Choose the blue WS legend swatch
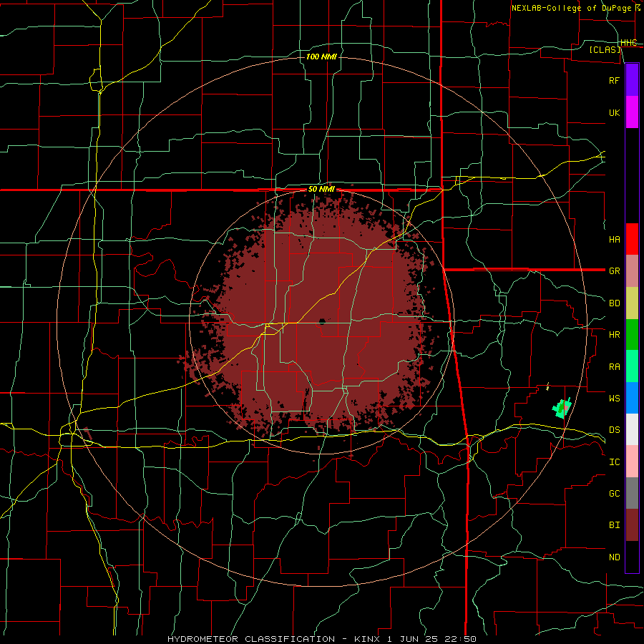Image resolution: width=644 pixels, height=644 pixels. (x=632, y=398)
